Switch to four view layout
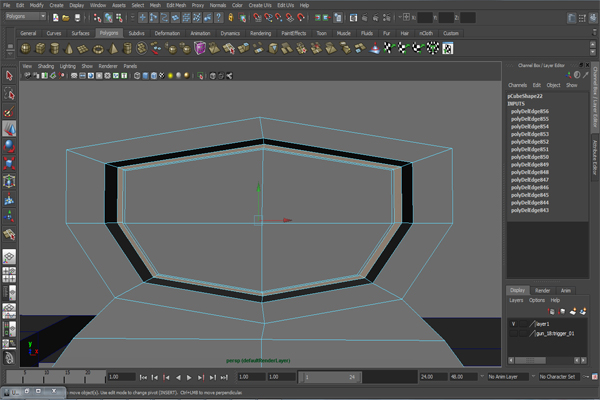This screenshot has height=400, width=600. [x=9, y=274]
